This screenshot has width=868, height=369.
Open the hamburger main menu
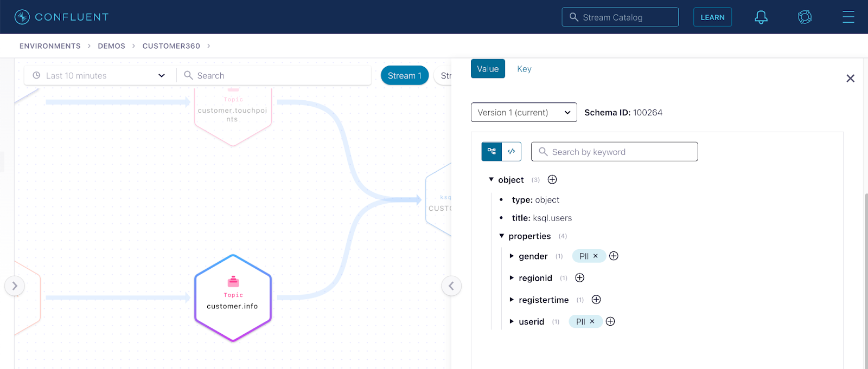[x=848, y=17]
